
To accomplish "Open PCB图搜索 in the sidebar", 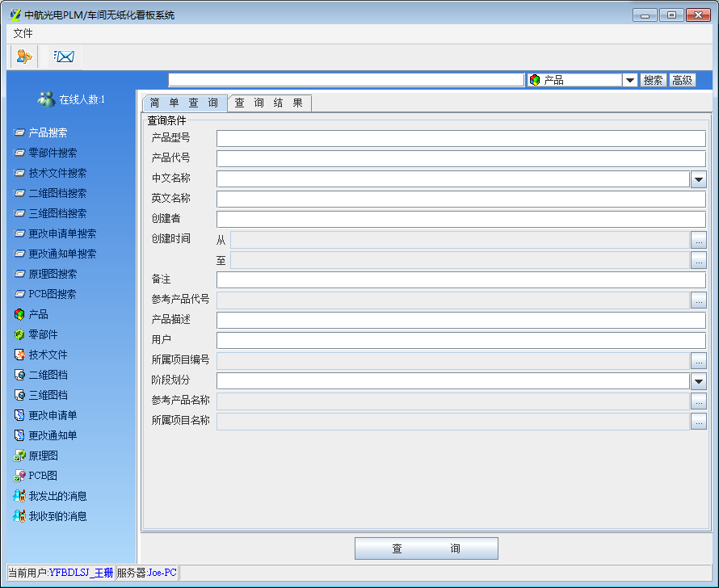I will [x=45, y=294].
